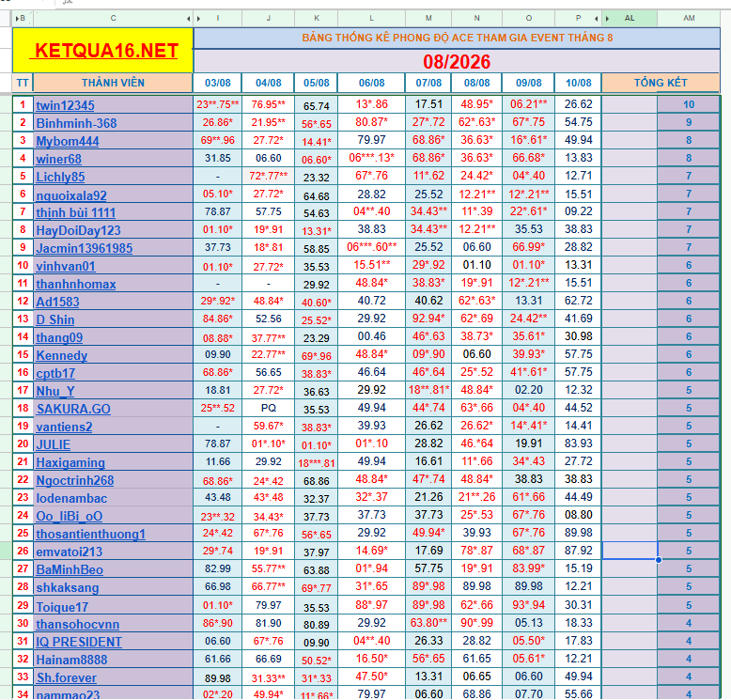Select the 08/2026 title cell
The height and width of the screenshot is (700, 731).
(457, 62)
